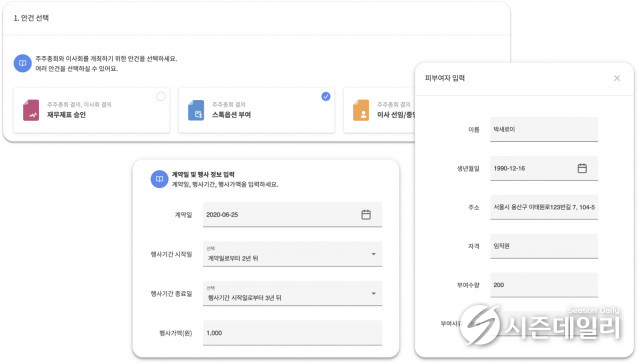This screenshot has width=640, height=364.
Task: Click the 피부여자 입력 dialog title
Action: [x=445, y=78]
